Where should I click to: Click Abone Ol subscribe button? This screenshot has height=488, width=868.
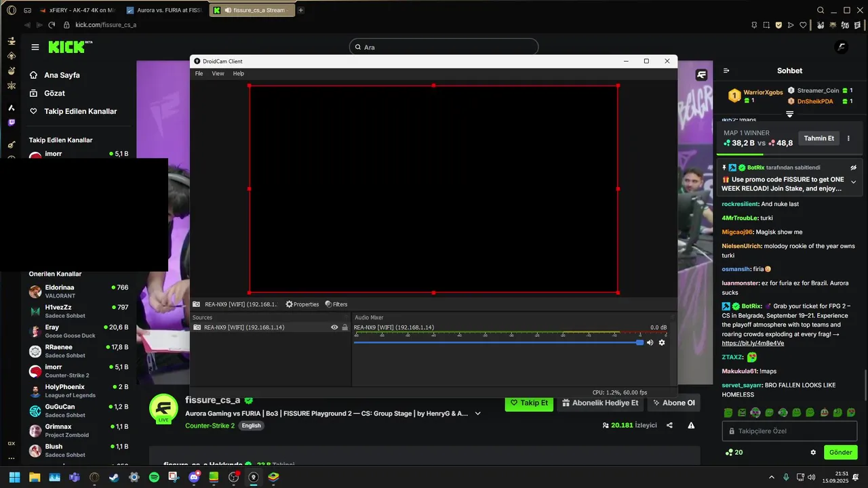coord(674,403)
